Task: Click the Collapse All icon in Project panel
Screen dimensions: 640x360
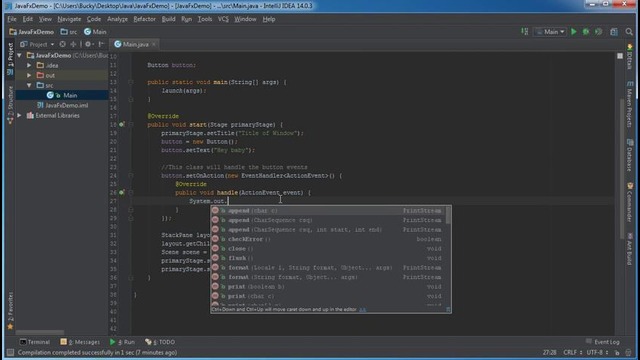Action: pos(73,44)
